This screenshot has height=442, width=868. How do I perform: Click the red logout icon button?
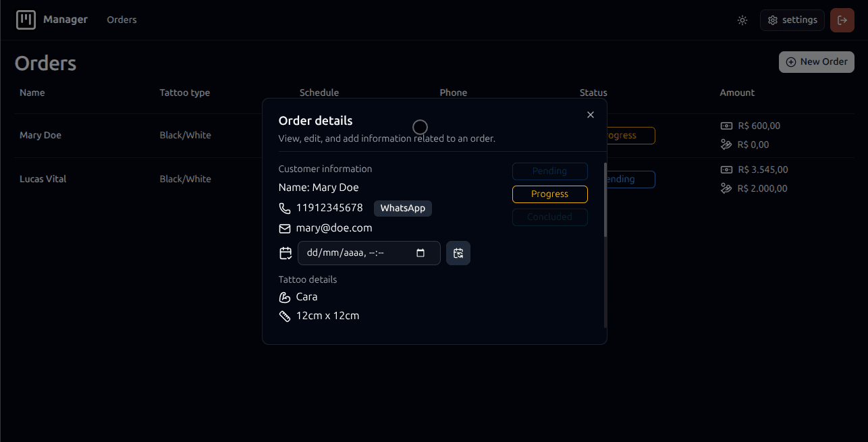[x=842, y=20]
